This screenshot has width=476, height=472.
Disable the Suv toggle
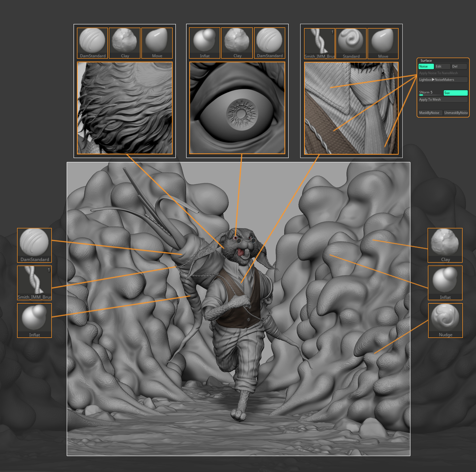(455, 93)
